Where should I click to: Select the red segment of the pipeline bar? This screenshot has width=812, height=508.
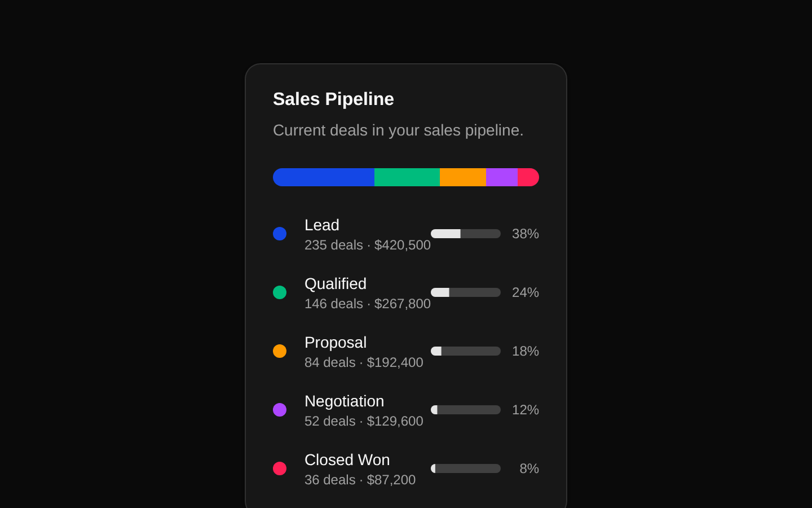point(528,177)
